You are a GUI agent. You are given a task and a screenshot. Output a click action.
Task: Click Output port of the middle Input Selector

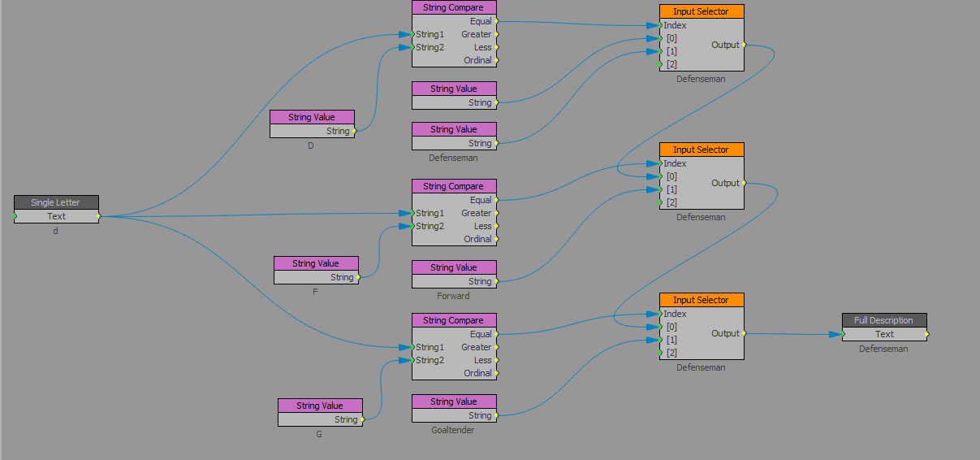[745, 183]
